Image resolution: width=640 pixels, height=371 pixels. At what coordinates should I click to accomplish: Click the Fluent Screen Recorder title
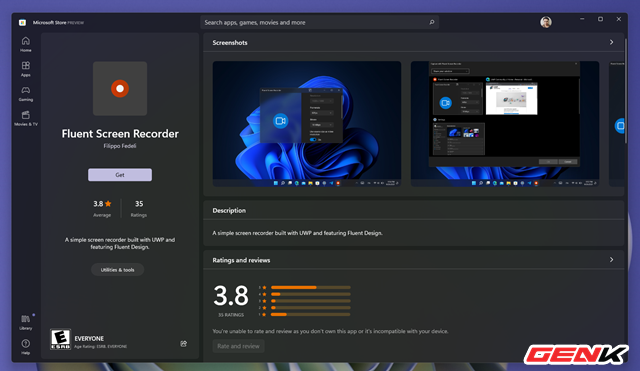120,134
